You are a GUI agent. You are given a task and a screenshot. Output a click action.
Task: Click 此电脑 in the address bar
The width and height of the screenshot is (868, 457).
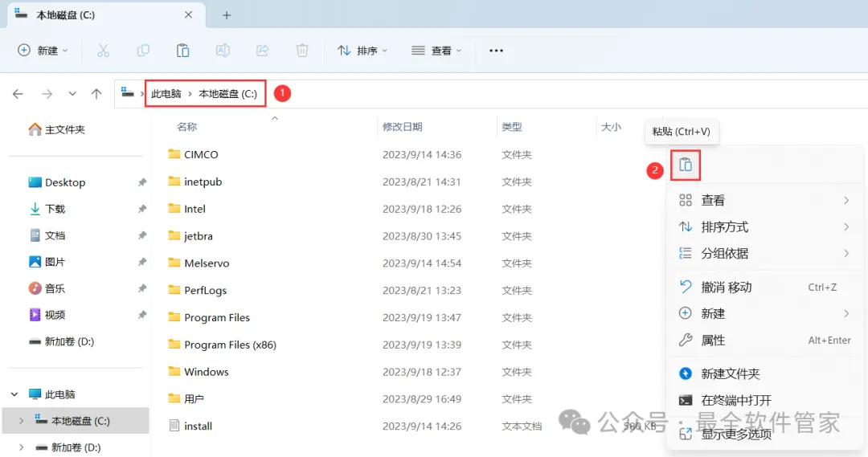point(166,94)
